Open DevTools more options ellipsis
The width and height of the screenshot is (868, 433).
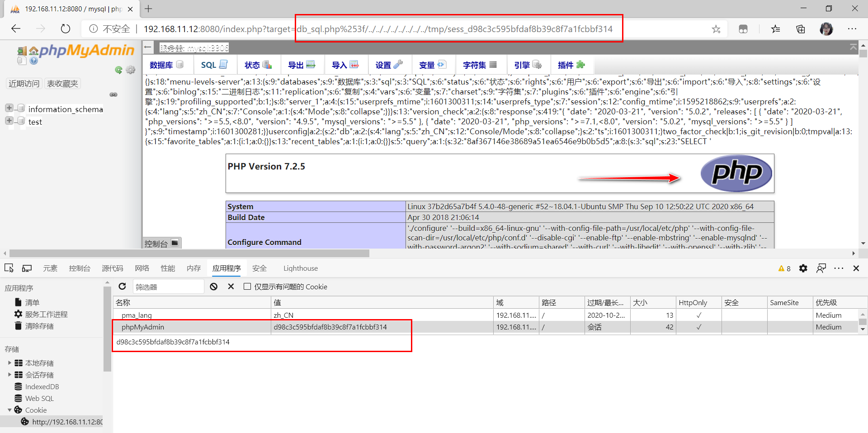click(839, 268)
